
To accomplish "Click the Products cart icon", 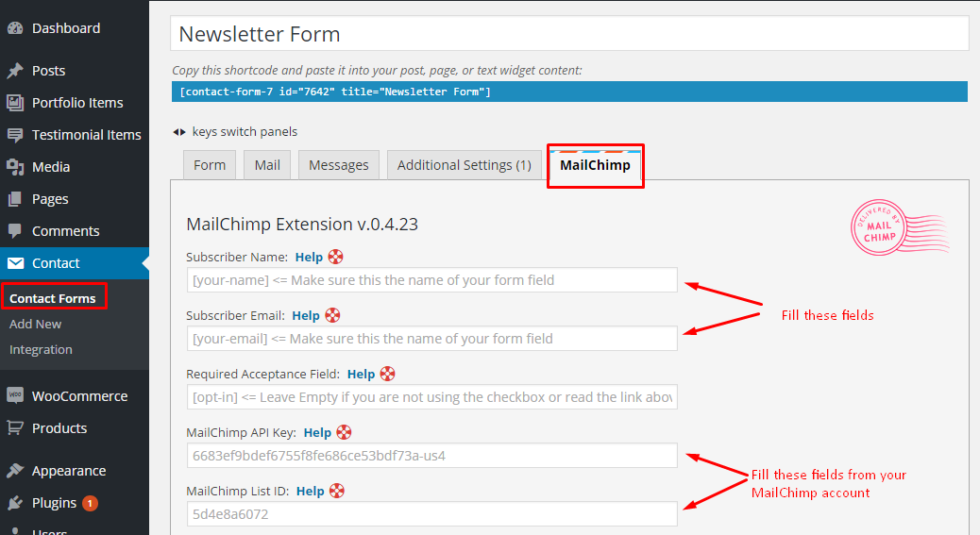I will [x=15, y=428].
